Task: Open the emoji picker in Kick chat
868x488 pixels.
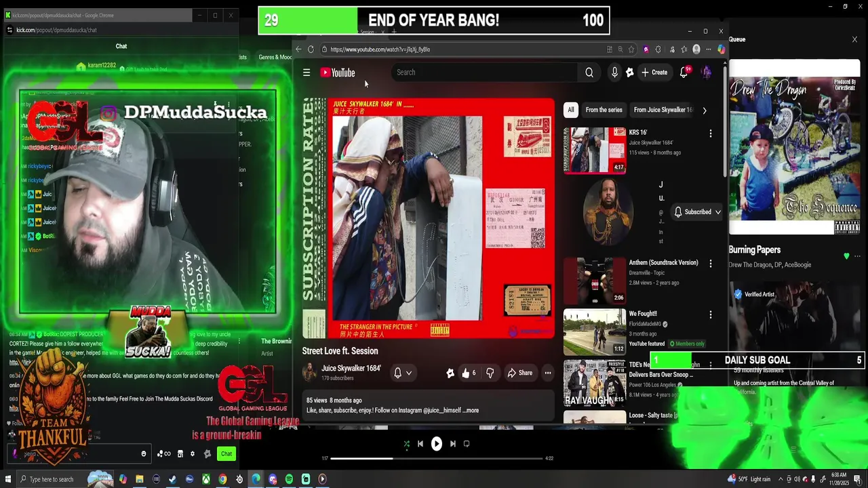Action: [x=143, y=454]
